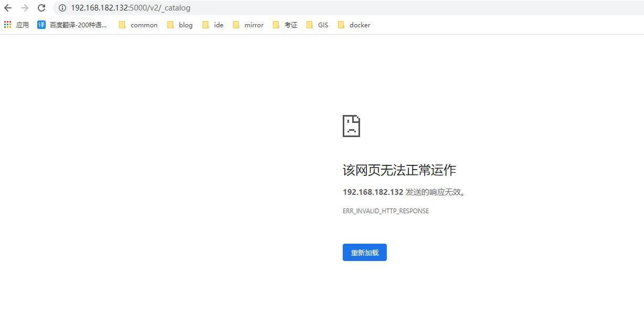Viewport: 644px width, 313px height.
Task: Click the forward navigation arrow
Action: point(25,8)
